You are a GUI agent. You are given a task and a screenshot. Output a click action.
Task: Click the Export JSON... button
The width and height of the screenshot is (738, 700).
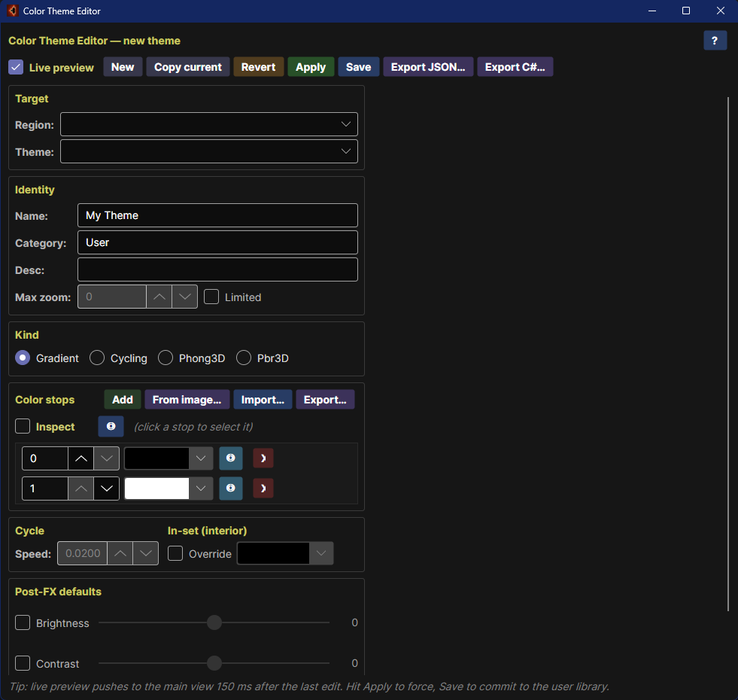(x=428, y=67)
